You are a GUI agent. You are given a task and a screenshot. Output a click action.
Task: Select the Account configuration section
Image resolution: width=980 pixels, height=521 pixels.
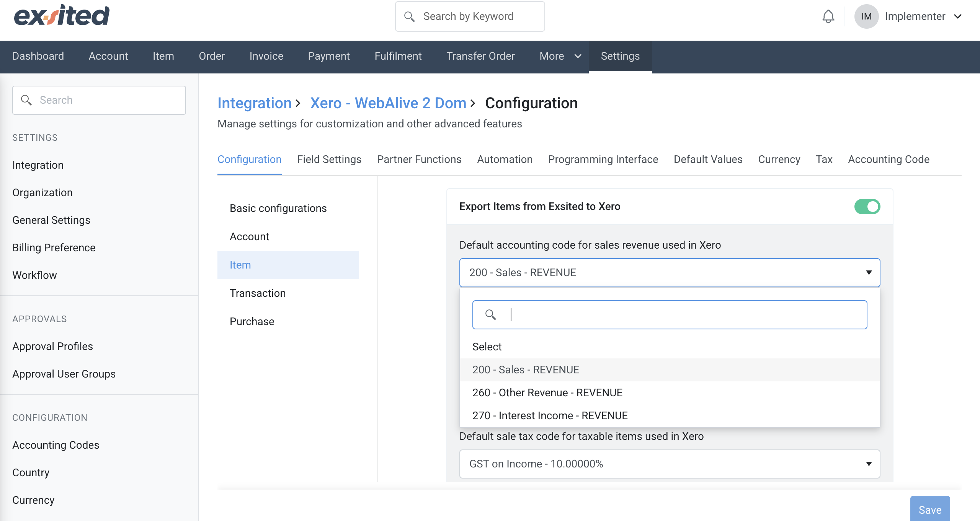288,237
